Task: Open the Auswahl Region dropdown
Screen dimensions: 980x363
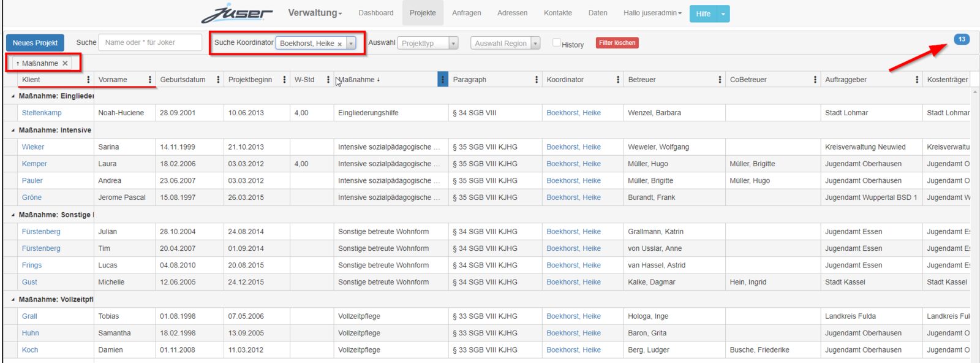Action: tap(505, 44)
